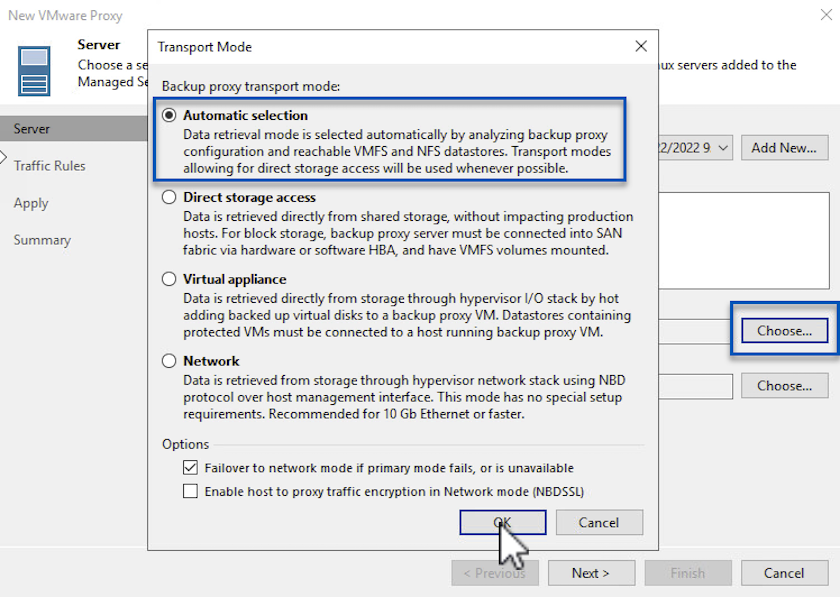This screenshot has height=597, width=840.
Task: Go to the Traffic Rules step
Action: (49, 166)
